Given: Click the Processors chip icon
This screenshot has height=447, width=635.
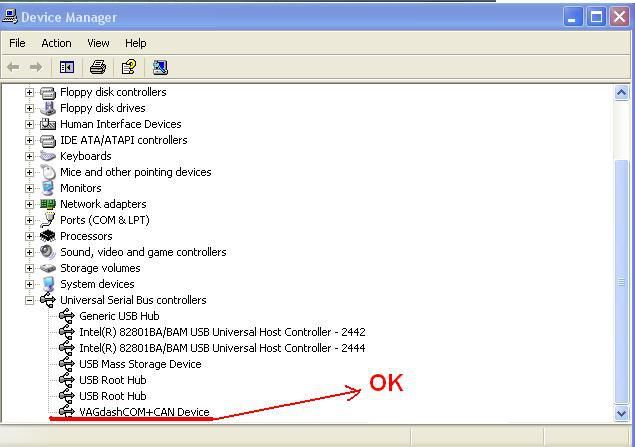Looking at the screenshot, I should pyautogui.click(x=48, y=236).
